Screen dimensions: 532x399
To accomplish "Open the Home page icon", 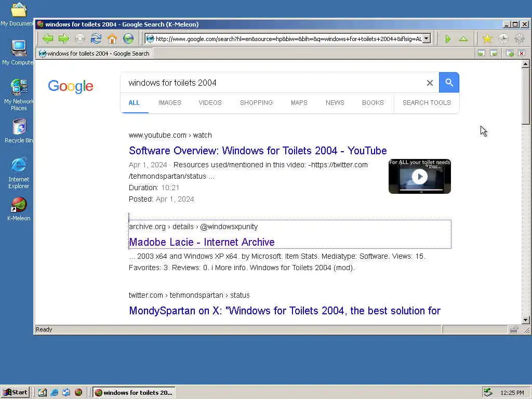I will [112, 38].
